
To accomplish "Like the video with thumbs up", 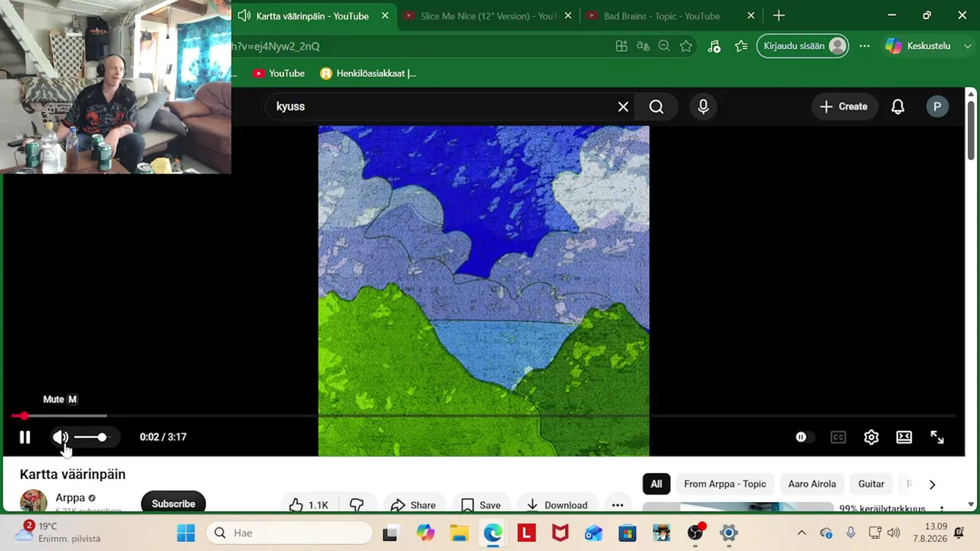I will tap(309, 504).
